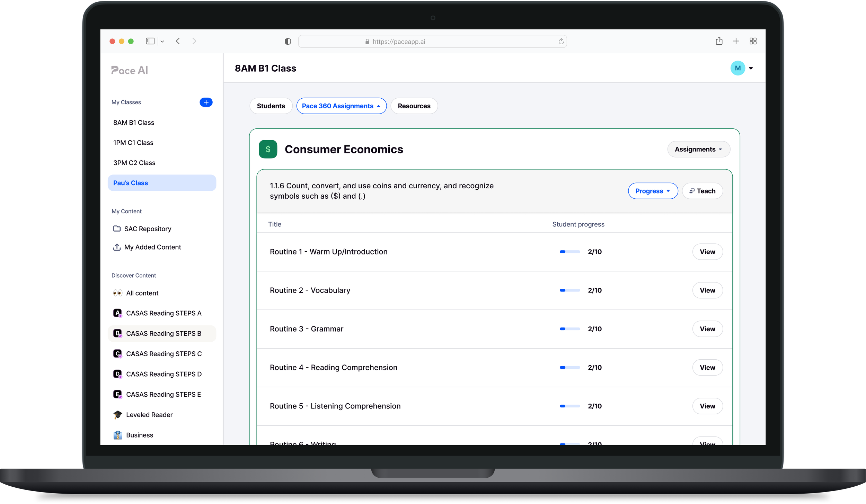Image resolution: width=866 pixels, height=504 pixels.
Task: Open the new tab plus icon
Action: point(736,41)
